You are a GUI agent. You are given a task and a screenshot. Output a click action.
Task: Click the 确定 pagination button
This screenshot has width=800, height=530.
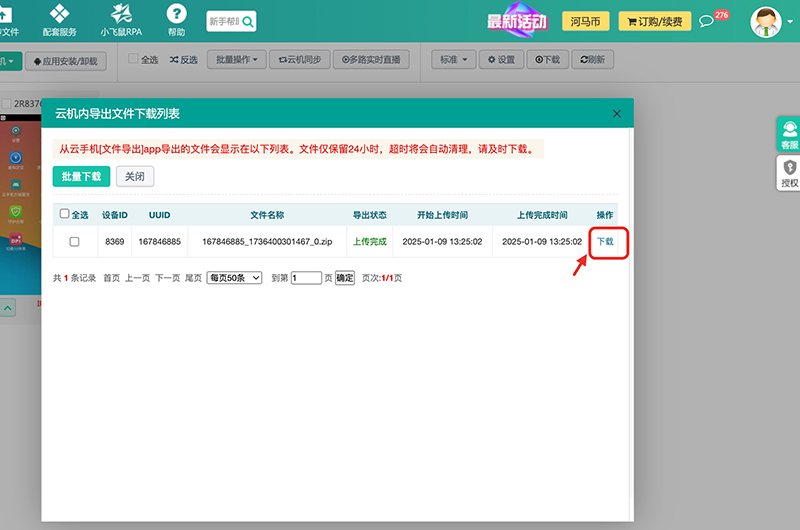(344, 278)
